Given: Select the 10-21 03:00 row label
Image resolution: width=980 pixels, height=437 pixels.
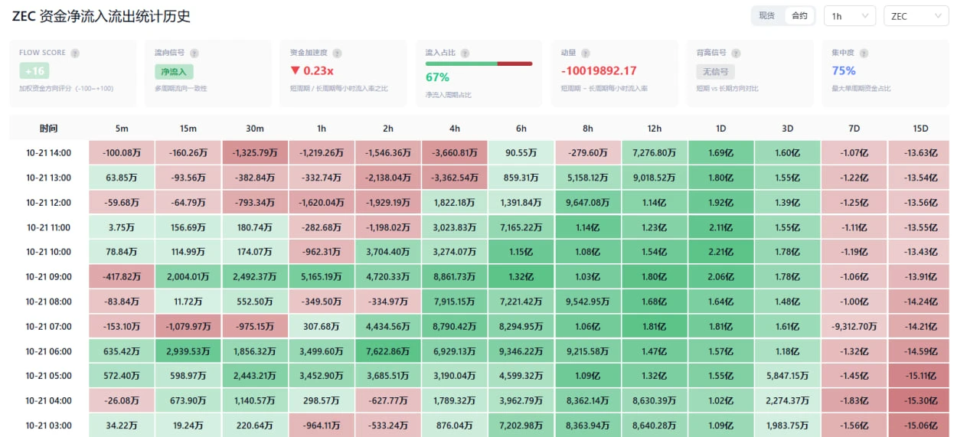Looking at the screenshot, I should pyautogui.click(x=48, y=426).
